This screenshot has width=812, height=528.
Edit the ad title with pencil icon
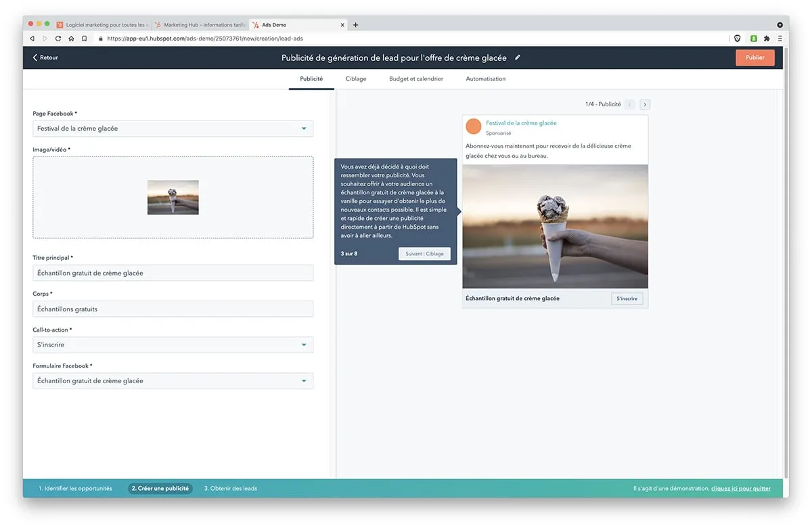tap(518, 58)
